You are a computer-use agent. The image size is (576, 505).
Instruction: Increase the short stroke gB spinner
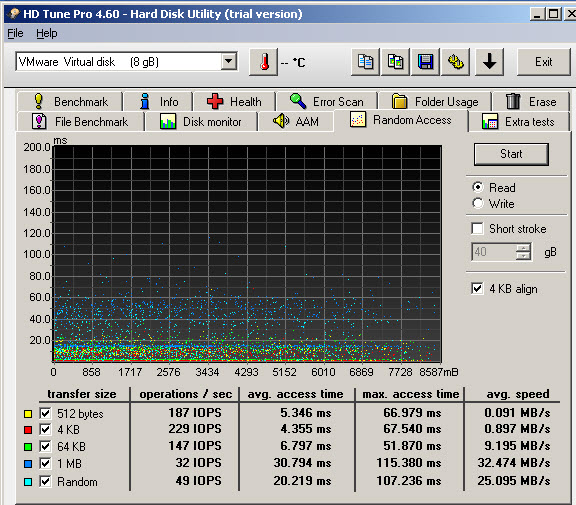pyautogui.click(x=523, y=248)
